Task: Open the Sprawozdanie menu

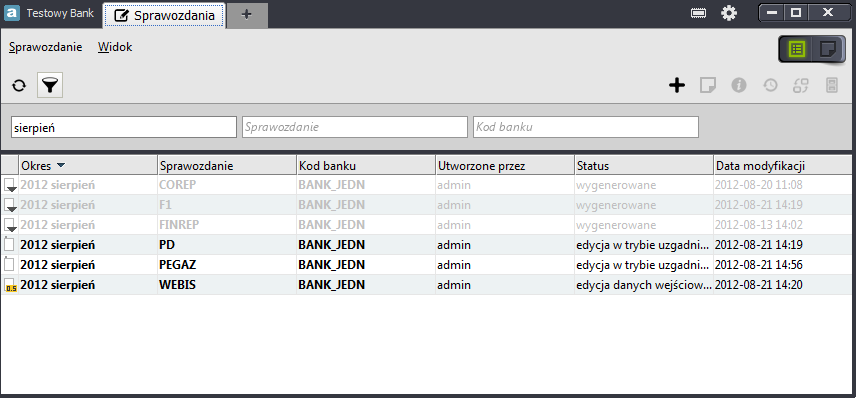Action: pyautogui.click(x=46, y=47)
